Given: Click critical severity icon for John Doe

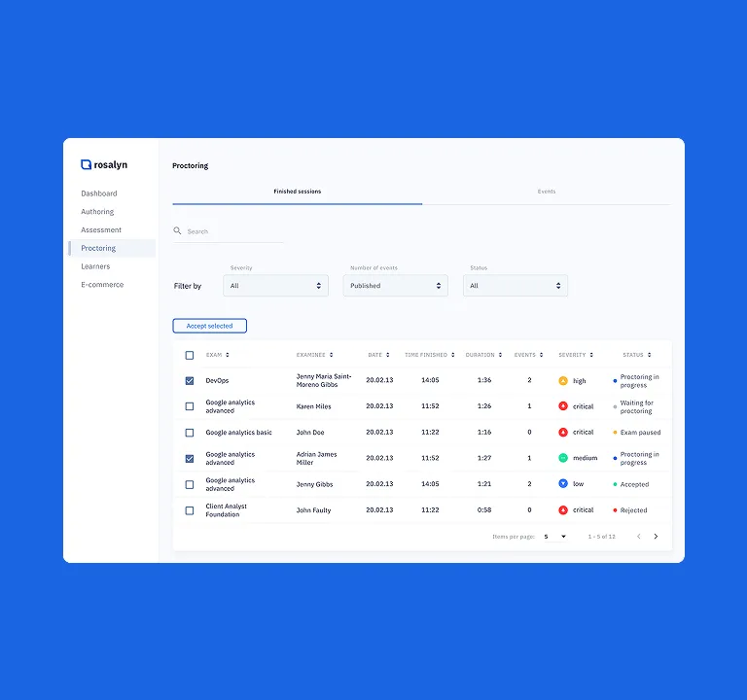Looking at the screenshot, I should [563, 432].
